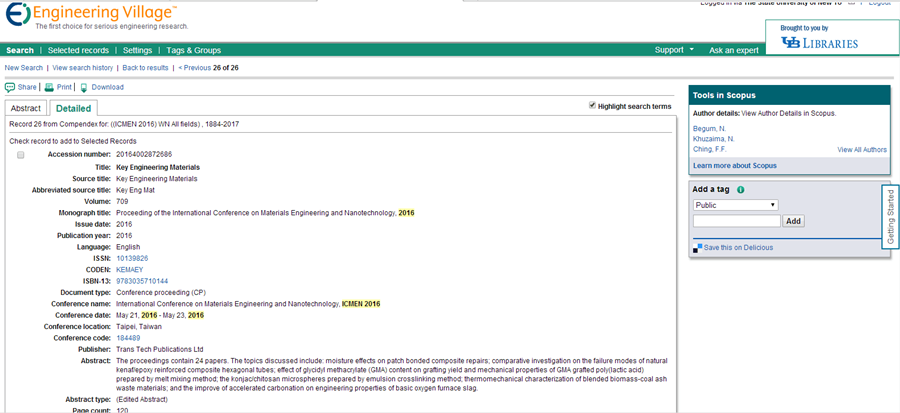Click the monograph title text
Screen dimensions: 900x413
(265, 213)
